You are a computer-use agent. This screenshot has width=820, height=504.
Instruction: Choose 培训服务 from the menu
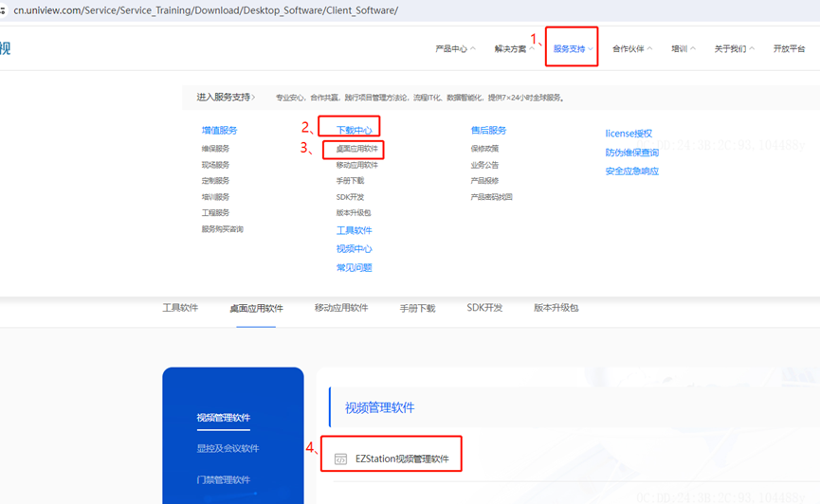tap(215, 197)
